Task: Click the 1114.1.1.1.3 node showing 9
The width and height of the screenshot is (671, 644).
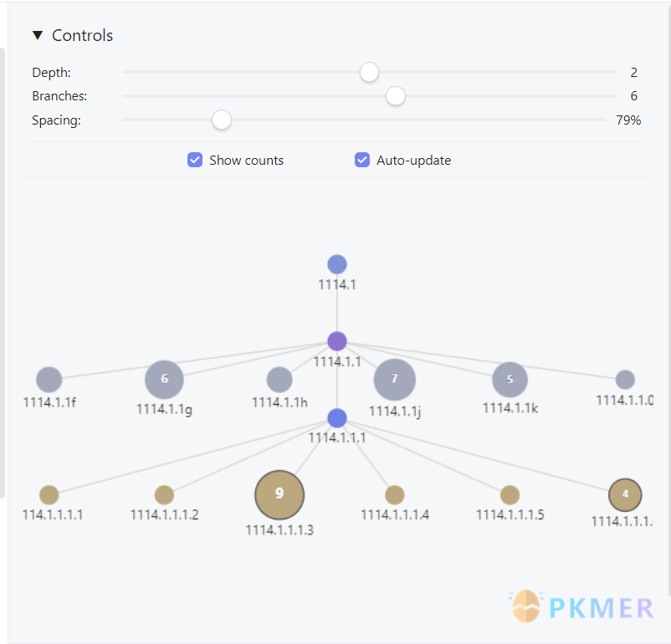Action: (279, 494)
